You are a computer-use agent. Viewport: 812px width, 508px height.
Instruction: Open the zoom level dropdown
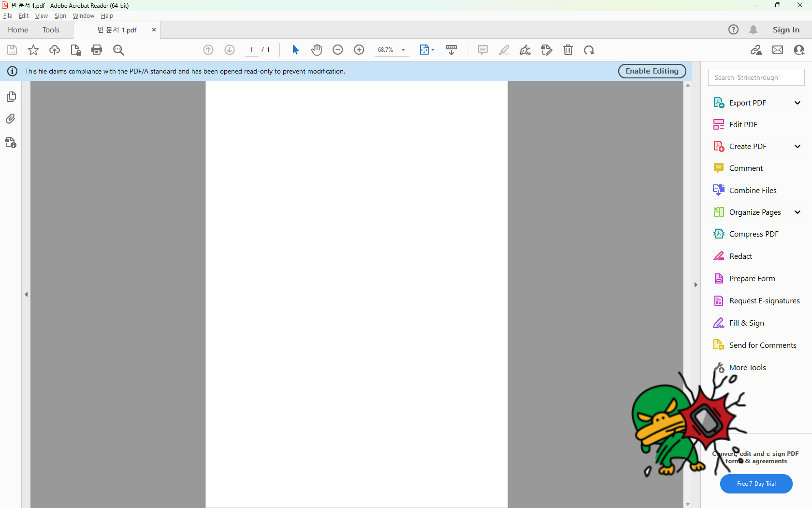(x=403, y=50)
